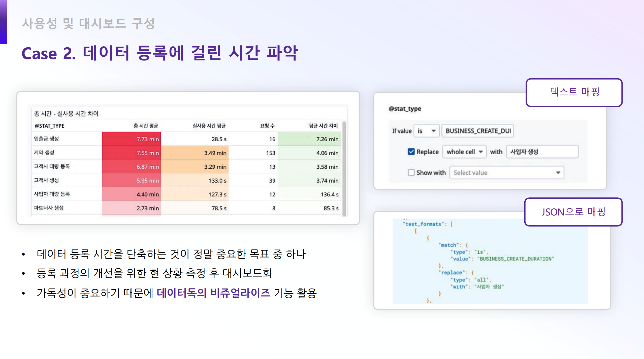
Task: Click the 요청 수 column header
Action: 267,126
